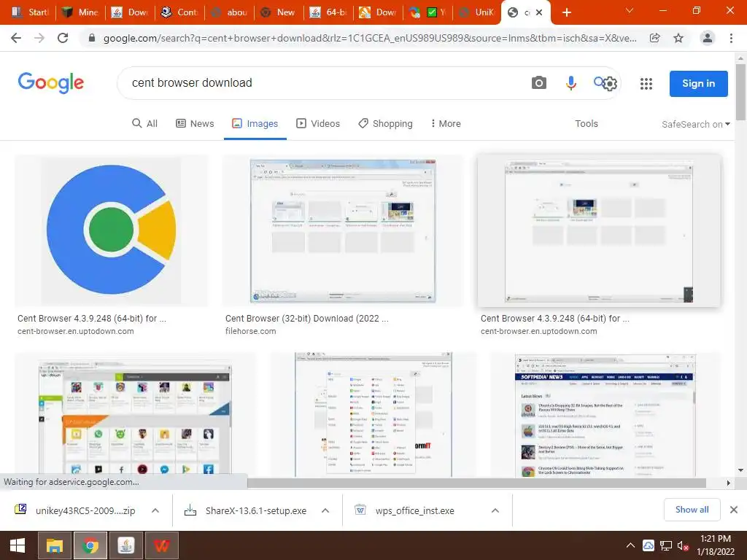The height and width of the screenshot is (560, 747).
Task: Expand the More search categories menu
Action: click(446, 124)
